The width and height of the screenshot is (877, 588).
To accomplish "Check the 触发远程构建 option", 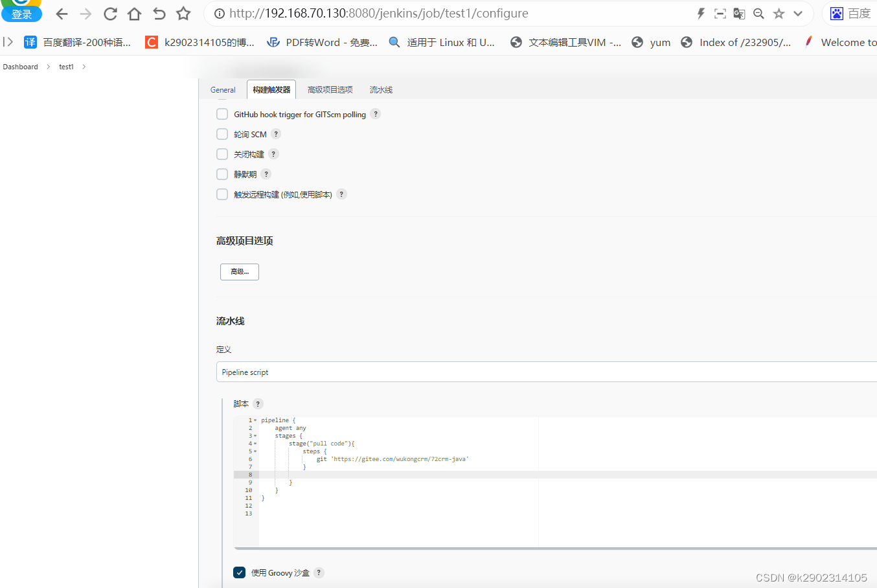I will [x=222, y=194].
